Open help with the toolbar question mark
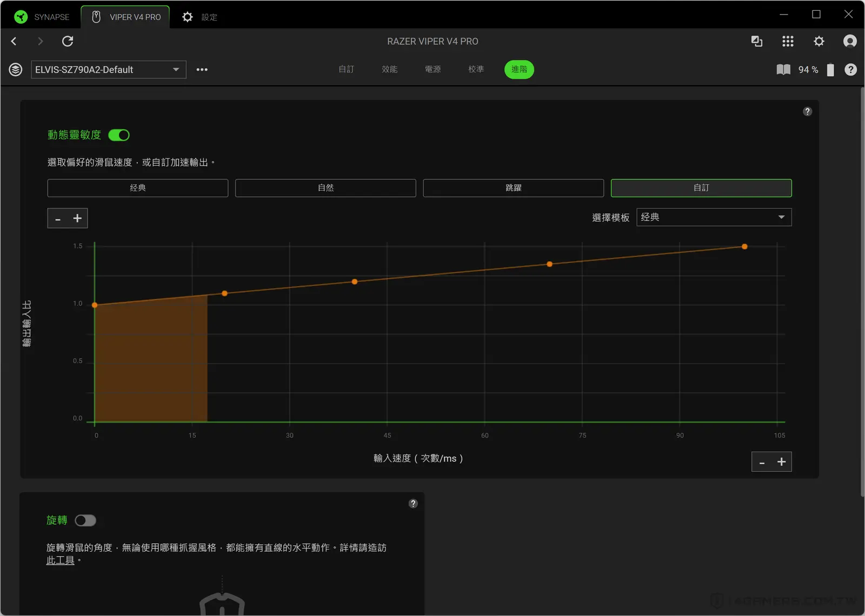 850,69
